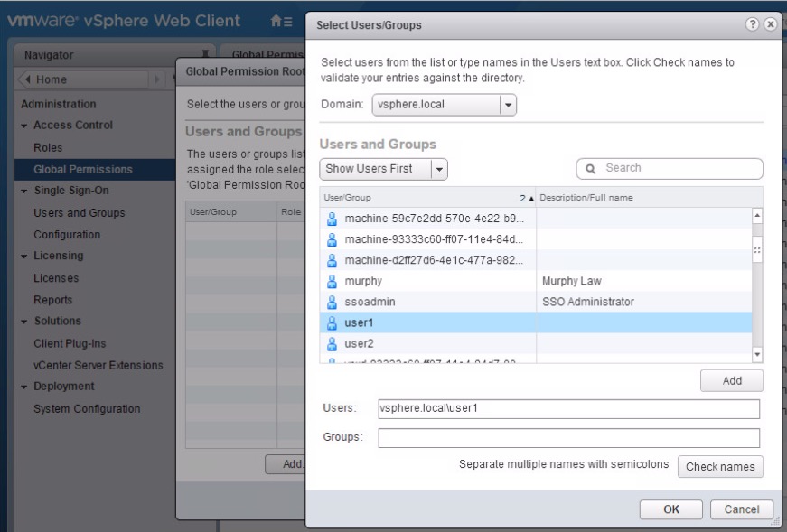Viewport: 787px width, 532px height.
Task: Confirm selection with the OK button
Action: click(x=670, y=509)
